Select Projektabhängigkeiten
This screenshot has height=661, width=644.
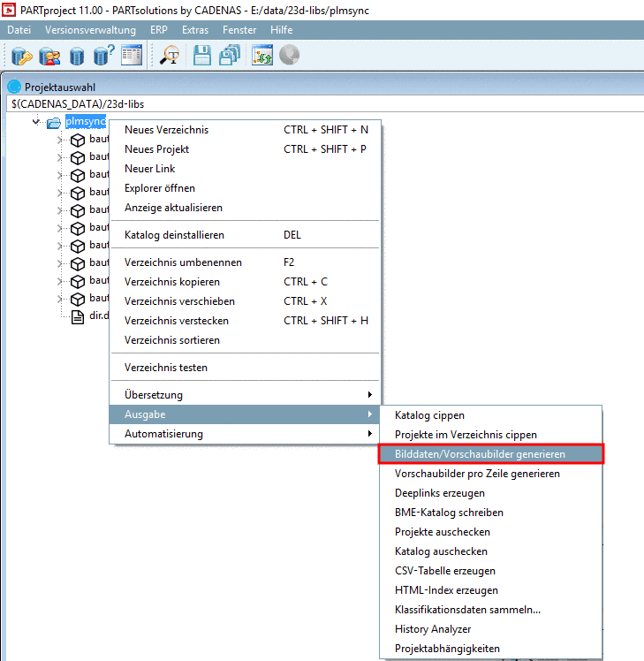[491, 648]
